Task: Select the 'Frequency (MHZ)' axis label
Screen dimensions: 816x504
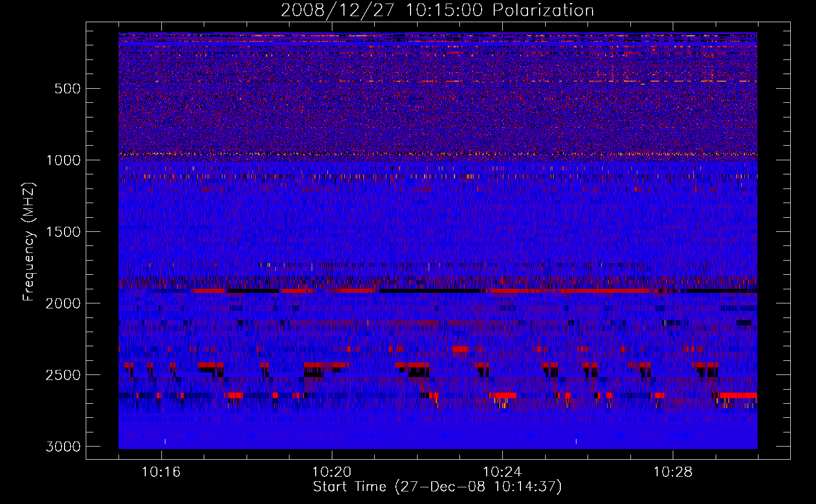Action: tap(29, 242)
